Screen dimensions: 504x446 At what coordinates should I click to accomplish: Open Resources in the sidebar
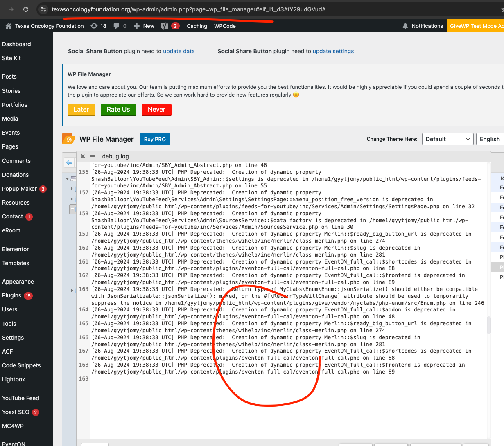click(16, 203)
